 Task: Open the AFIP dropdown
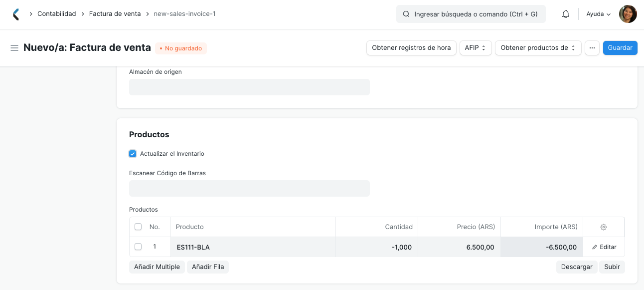tap(475, 47)
